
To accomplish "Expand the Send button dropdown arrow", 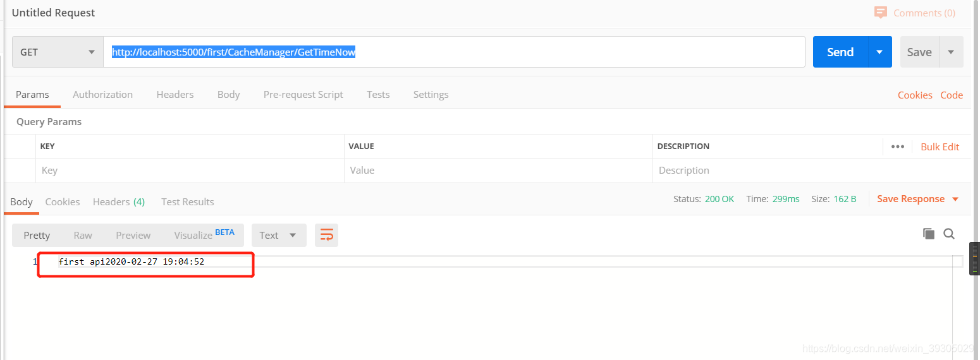I will click(x=879, y=52).
